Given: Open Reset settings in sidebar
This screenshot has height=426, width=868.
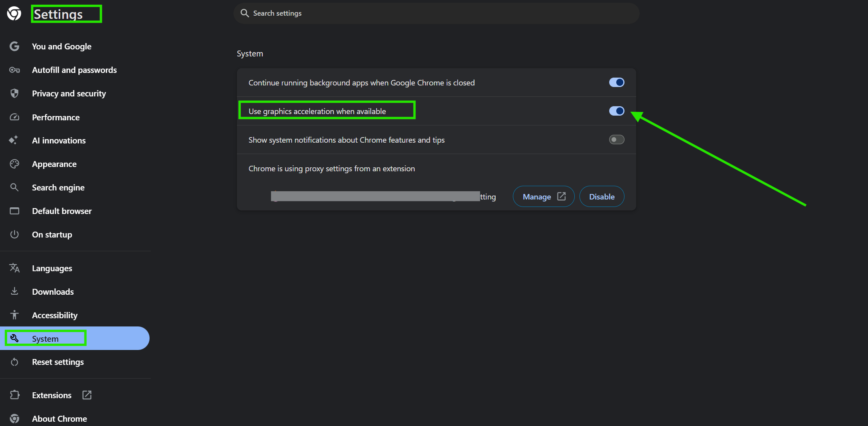Looking at the screenshot, I should (x=58, y=362).
